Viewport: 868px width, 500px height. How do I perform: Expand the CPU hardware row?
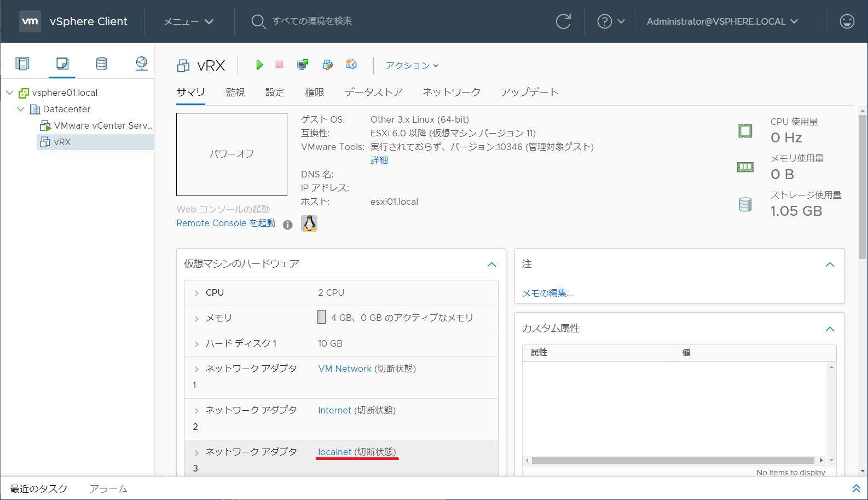tap(196, 294)
